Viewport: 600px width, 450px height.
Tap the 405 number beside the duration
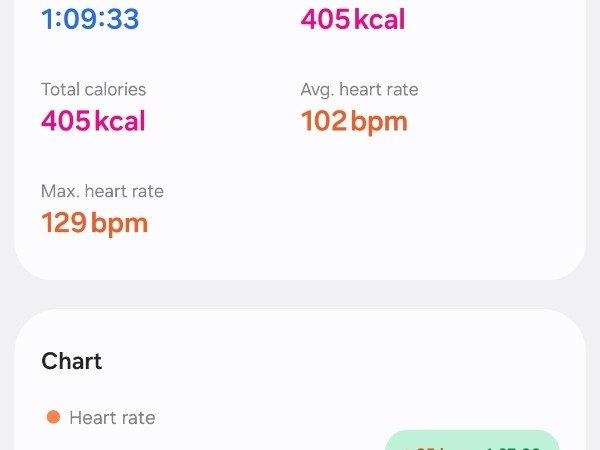(326, 19)
